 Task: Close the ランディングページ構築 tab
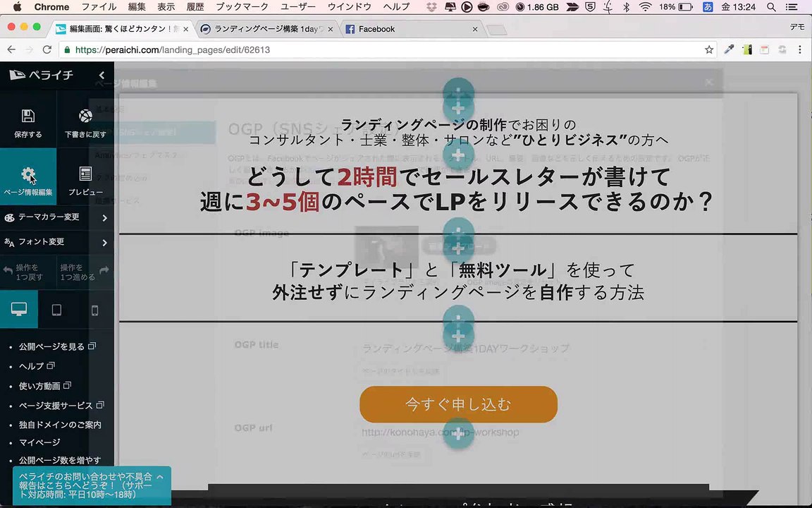(x=331, y=29)
